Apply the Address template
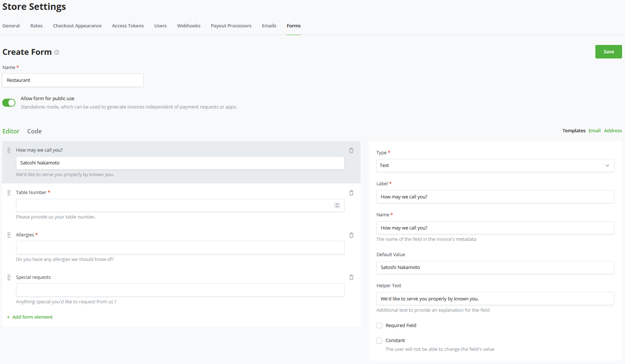625x364 pixels. click(613, 131)
